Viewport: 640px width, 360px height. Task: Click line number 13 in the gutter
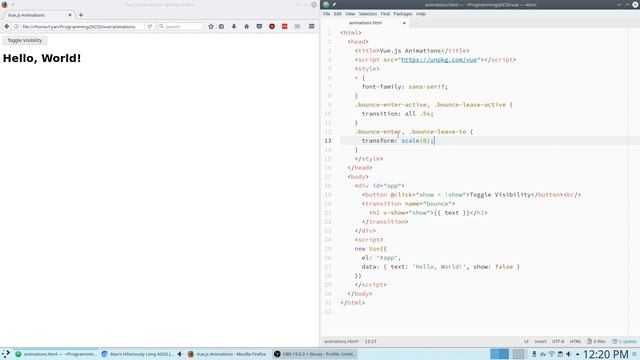point(328,141)
